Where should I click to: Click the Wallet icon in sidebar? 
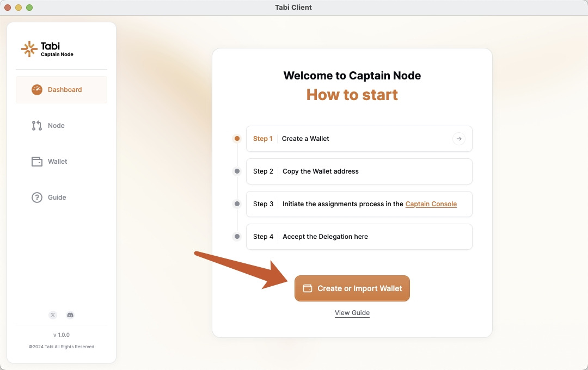tap(37, 162)
